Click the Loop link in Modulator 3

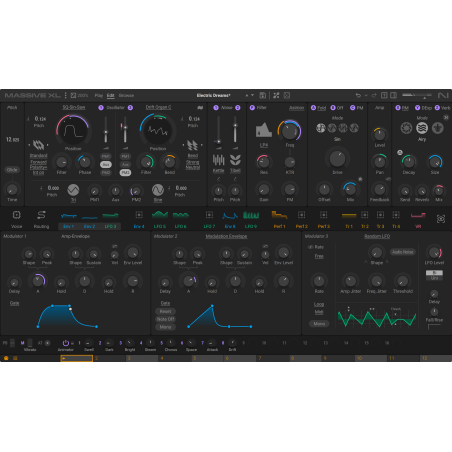point(319,304)
